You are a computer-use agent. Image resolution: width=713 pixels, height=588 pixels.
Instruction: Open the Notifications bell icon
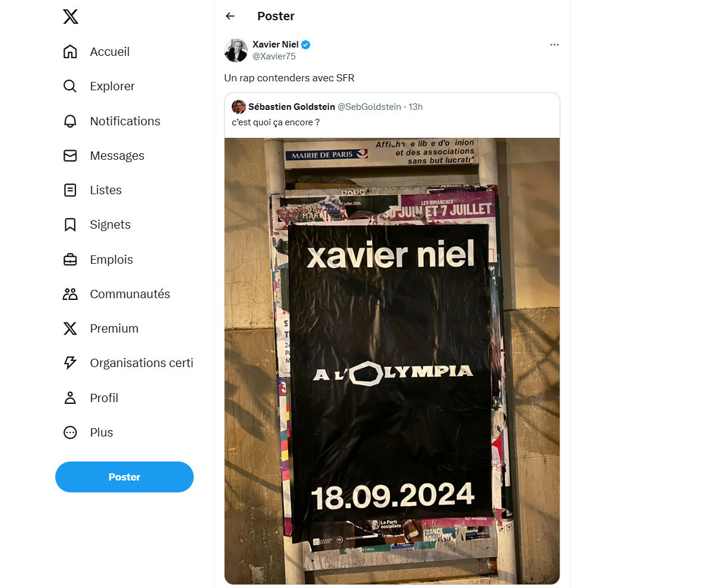pos(70,121)
